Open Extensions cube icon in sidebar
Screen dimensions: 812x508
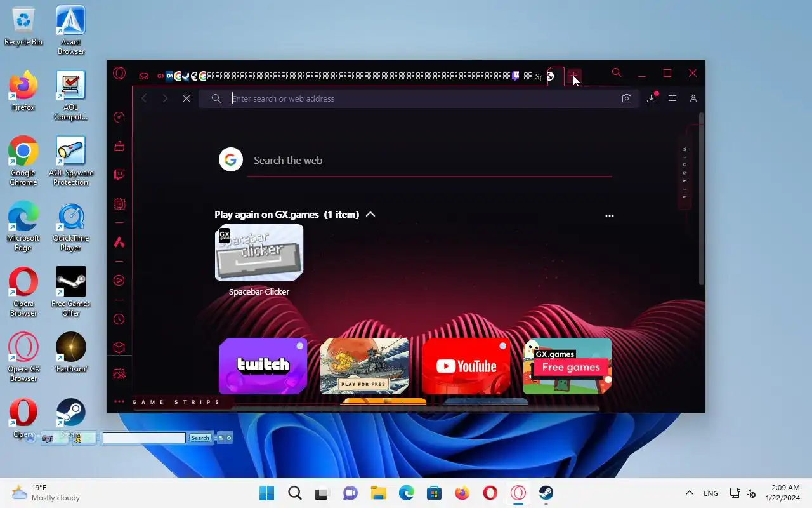119,347
